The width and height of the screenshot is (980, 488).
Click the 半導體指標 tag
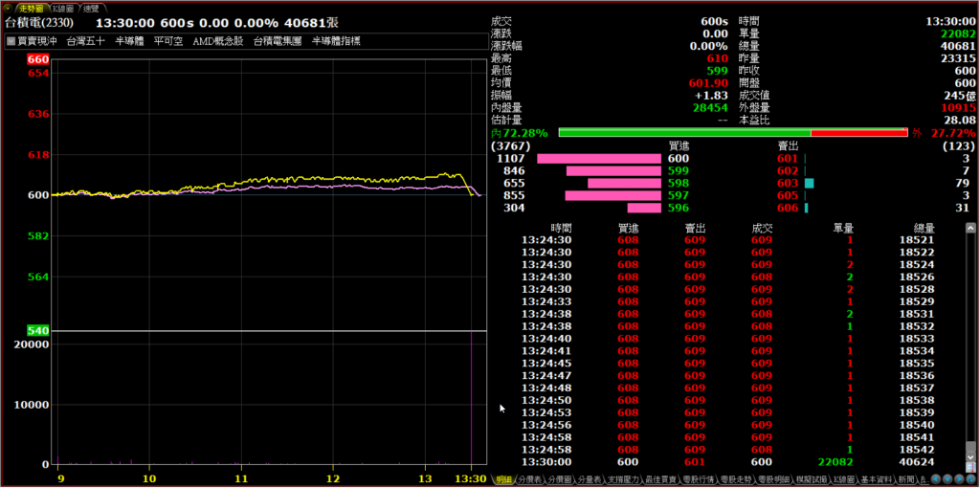[x=336, y=41]
